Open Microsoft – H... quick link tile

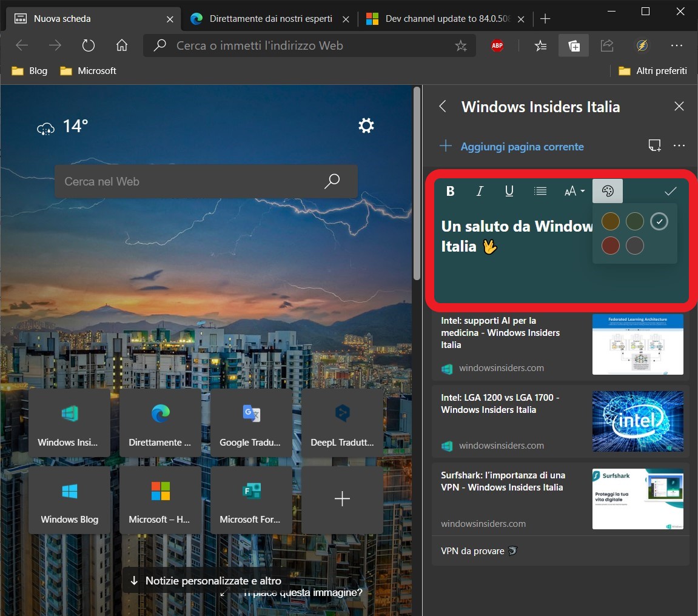160,500
